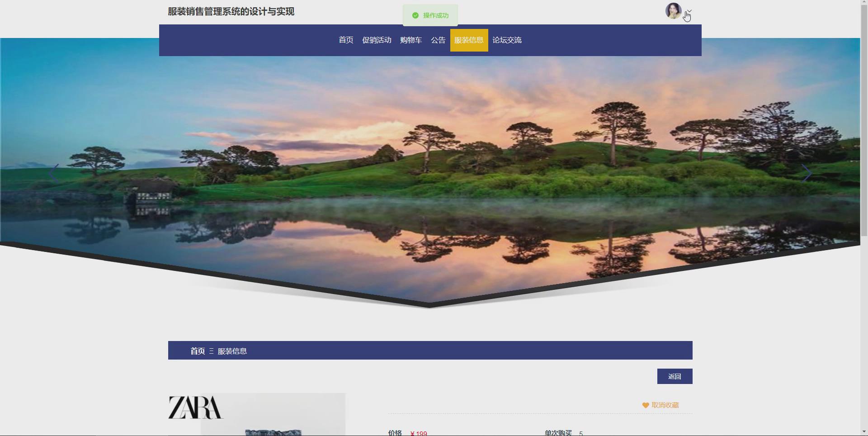Screen dimensions: 868x436
Task: Open the 促销活动 navigation tab
Action: coord(377,40)
